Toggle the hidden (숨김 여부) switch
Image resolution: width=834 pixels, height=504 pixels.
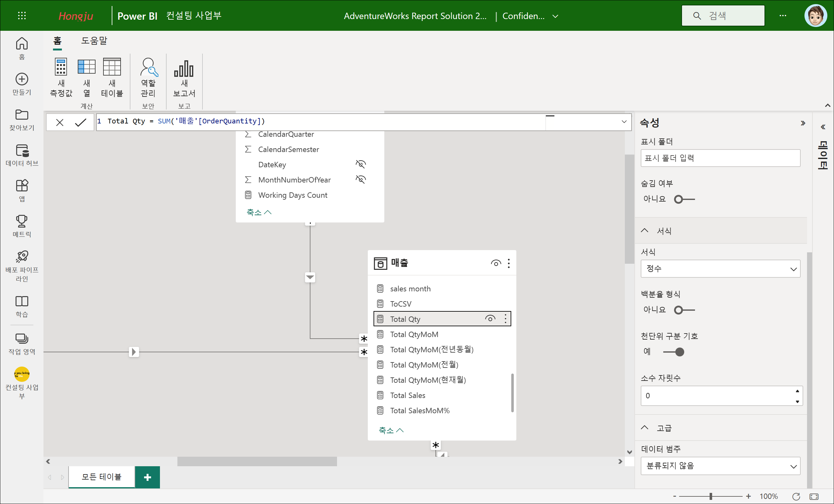684,199
